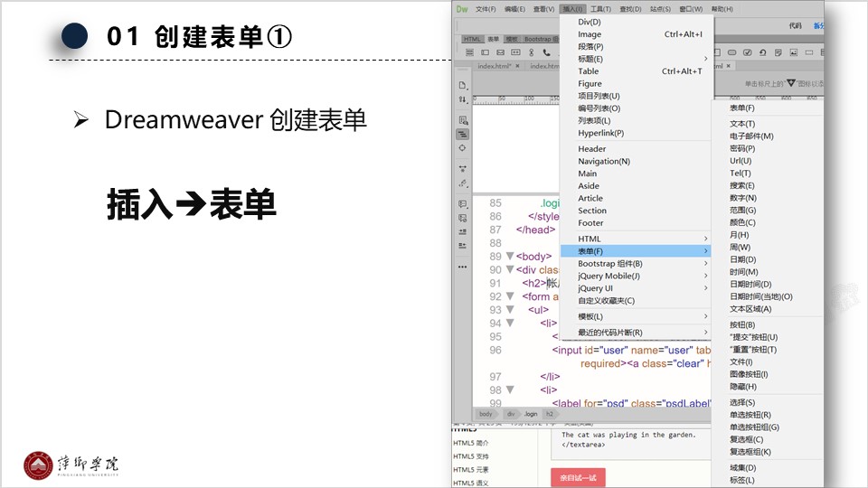Click the live view options magnifier icon
The height and width of the screenshot is (488, 868).
coord(463,120)
